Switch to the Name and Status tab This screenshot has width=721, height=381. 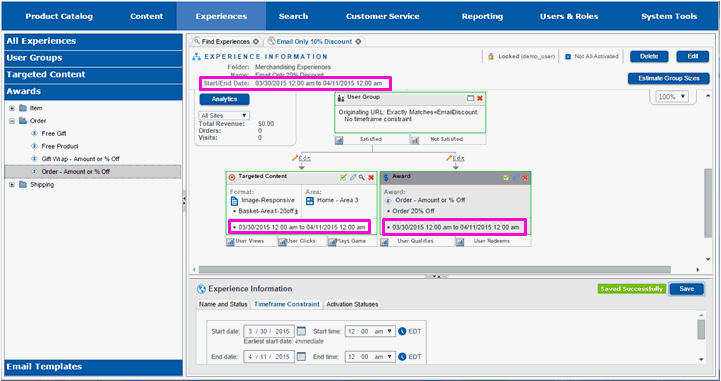223,304
